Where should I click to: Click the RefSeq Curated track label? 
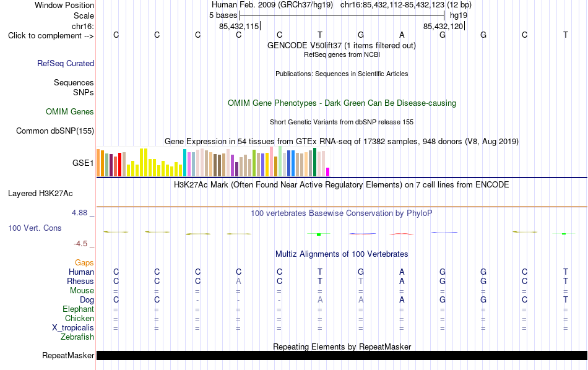[66, 63]
